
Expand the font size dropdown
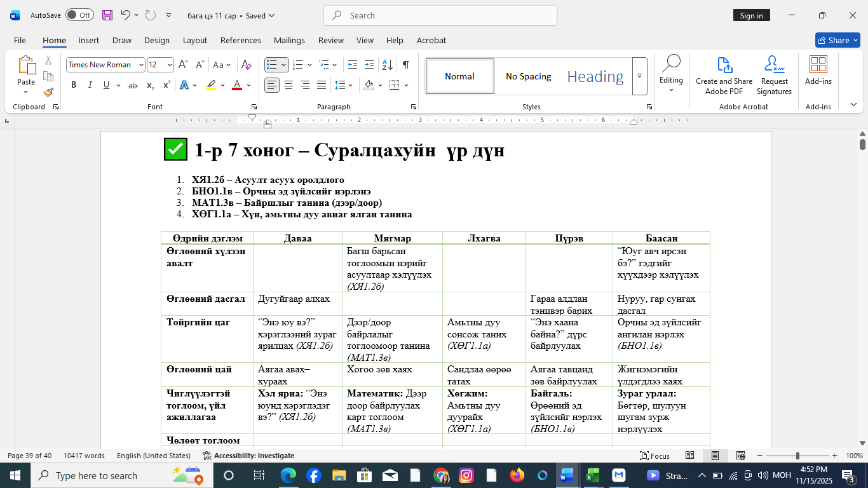[x=168, y=64]
